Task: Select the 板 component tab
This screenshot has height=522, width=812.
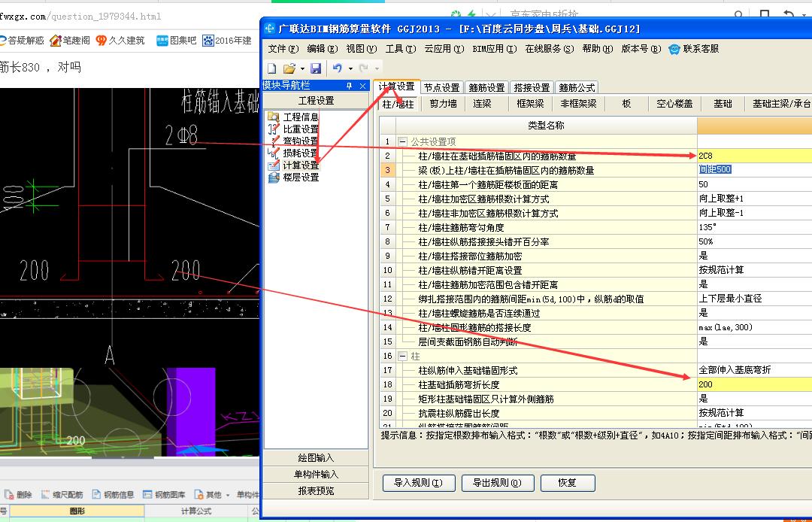Action: [626, 104]
